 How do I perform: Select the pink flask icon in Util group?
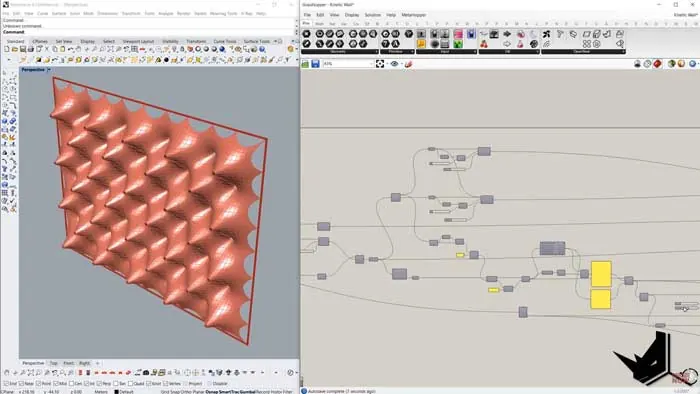coord(520,44)
